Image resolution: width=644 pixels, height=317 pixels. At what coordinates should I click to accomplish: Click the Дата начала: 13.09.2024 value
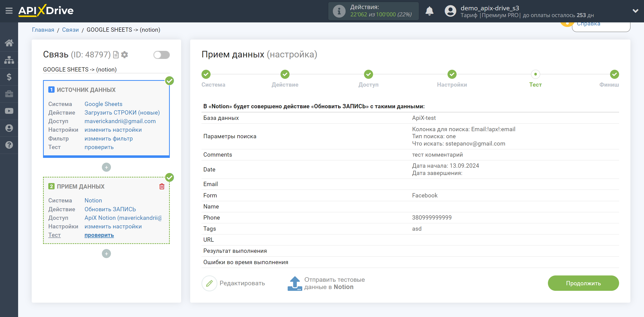click(446, 166)
